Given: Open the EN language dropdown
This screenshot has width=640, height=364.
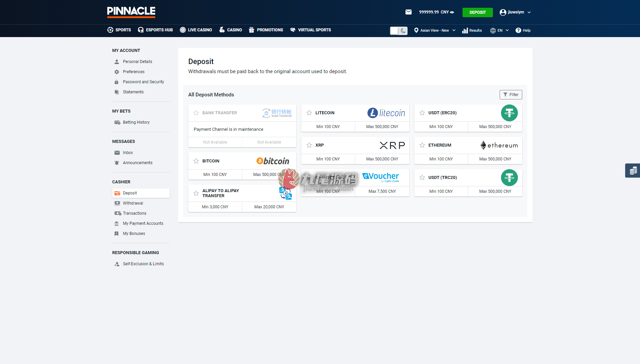Looking at the screenshot, I should coord(499,30).
